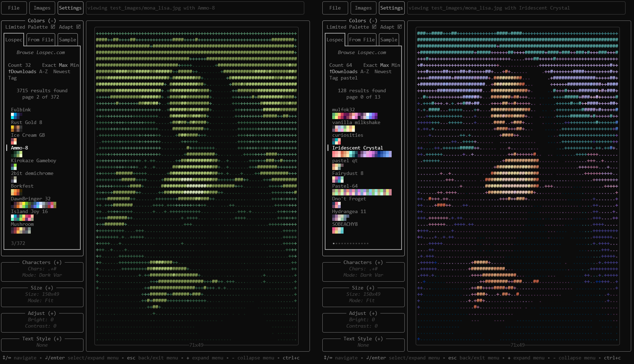
Task: Select Lospec tab in left window
Action: tap(14, 40)
